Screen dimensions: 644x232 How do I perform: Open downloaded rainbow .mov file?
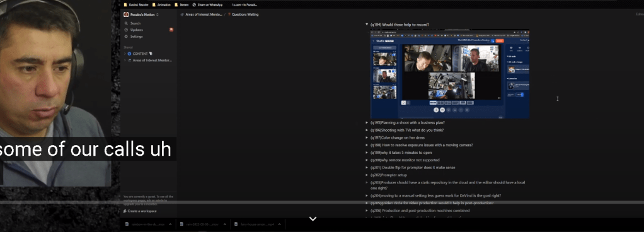[145, 224]
